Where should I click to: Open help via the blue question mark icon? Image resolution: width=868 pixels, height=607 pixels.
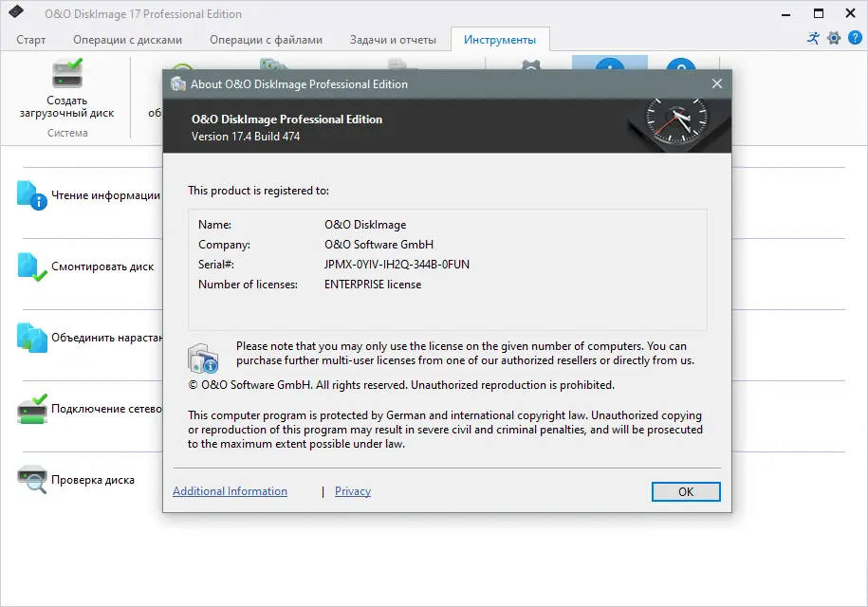pyautogui.click(x=855, y=38)
